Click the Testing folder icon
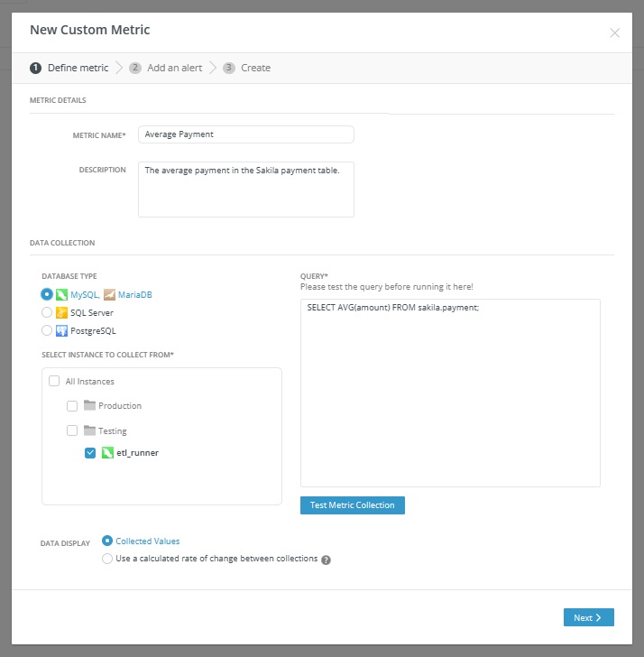 tap(89, 431)
